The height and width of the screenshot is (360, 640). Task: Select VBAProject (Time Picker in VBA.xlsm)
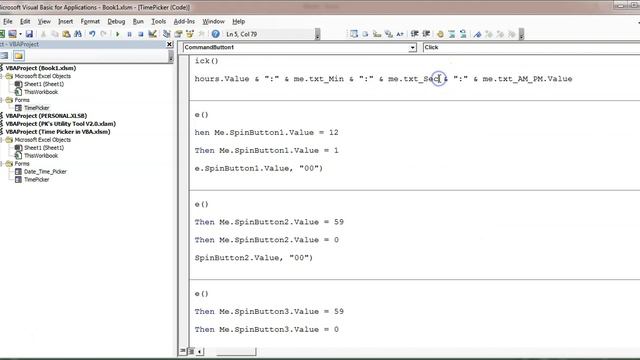point(58,132)
